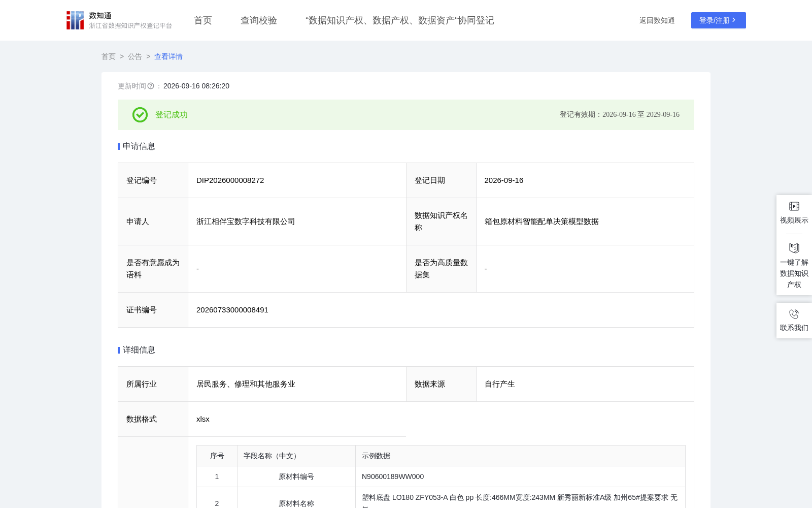Image resolution: width=812 pixels, height=508 pixels.
Task: Open the 首页 navigation menu item
Action: click(203, 20)
